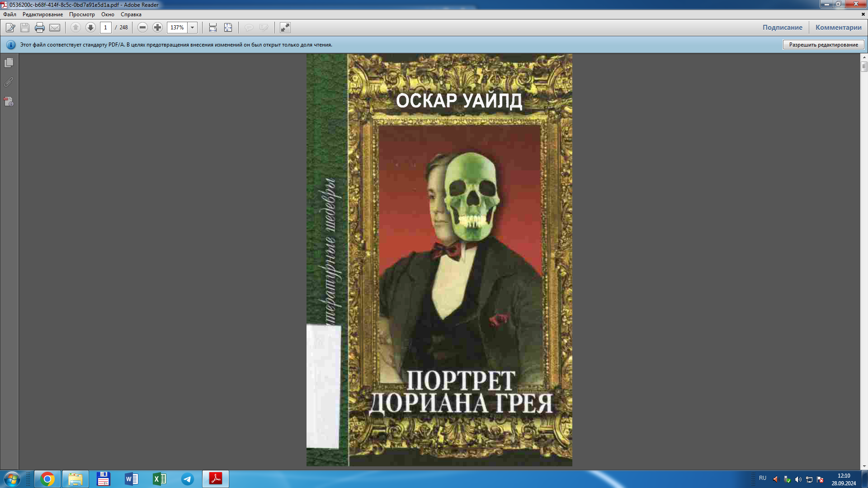Viewport: 868px width, 488px height.
Task: Zoom in using the plus icon
Action: point(157,28)
